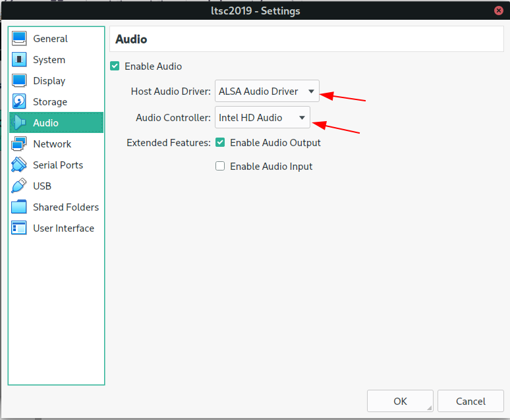
Task: Open the Serial Ports settings
Action: point(56,165)
